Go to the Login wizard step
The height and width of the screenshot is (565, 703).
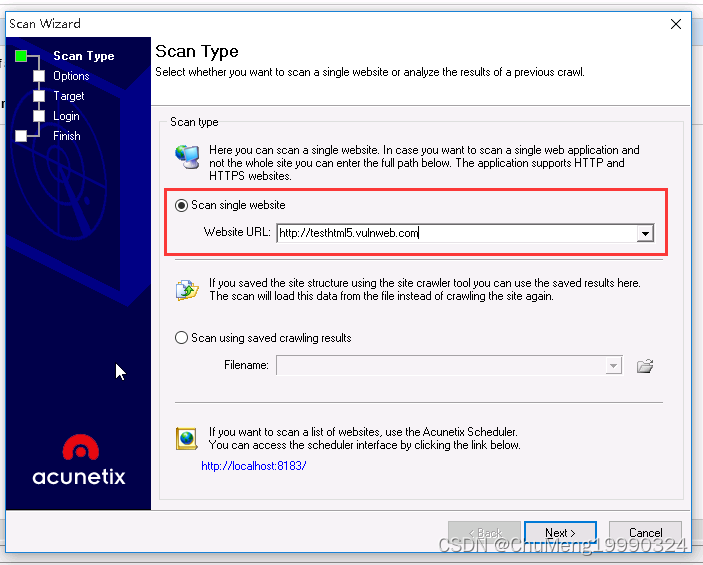pos(66,116)
